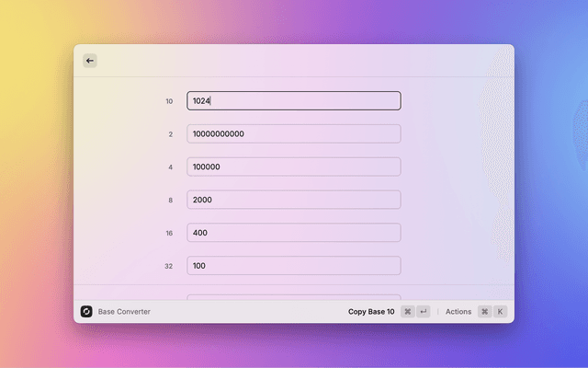Click the Base Converter title in footer
Viewport: 588px width, 368px height.
tap(124, 312)
